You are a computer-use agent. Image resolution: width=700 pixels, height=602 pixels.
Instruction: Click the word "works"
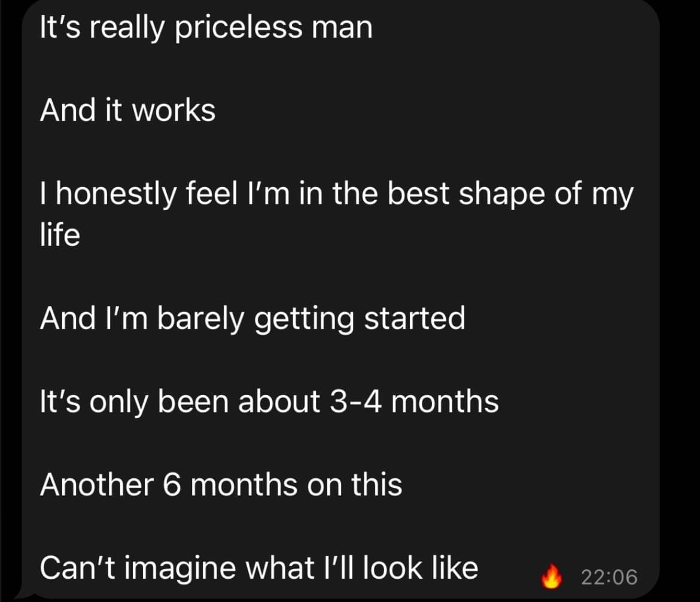click(x=174, y=111)
